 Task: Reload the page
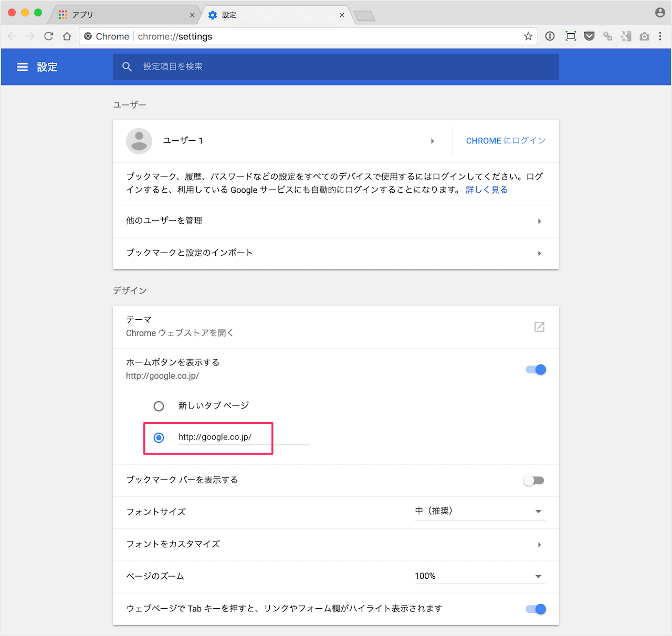pos(49,36)
